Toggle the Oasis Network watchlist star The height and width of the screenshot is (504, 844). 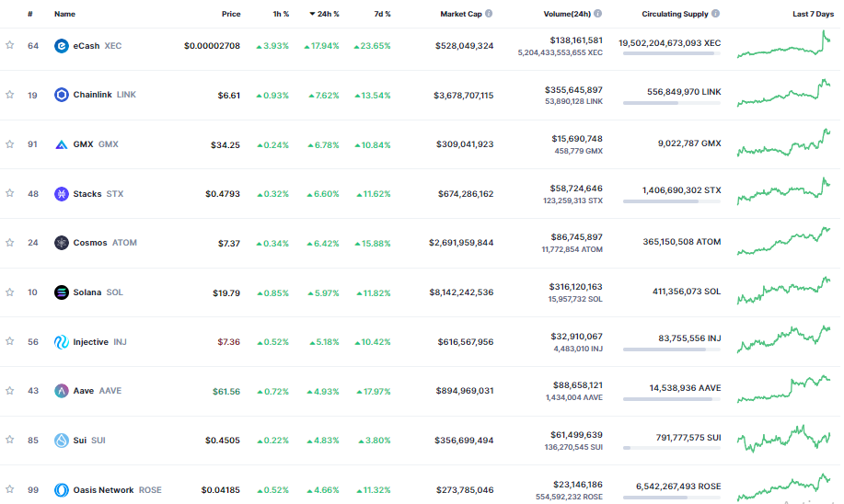click(x=10, y=489)
